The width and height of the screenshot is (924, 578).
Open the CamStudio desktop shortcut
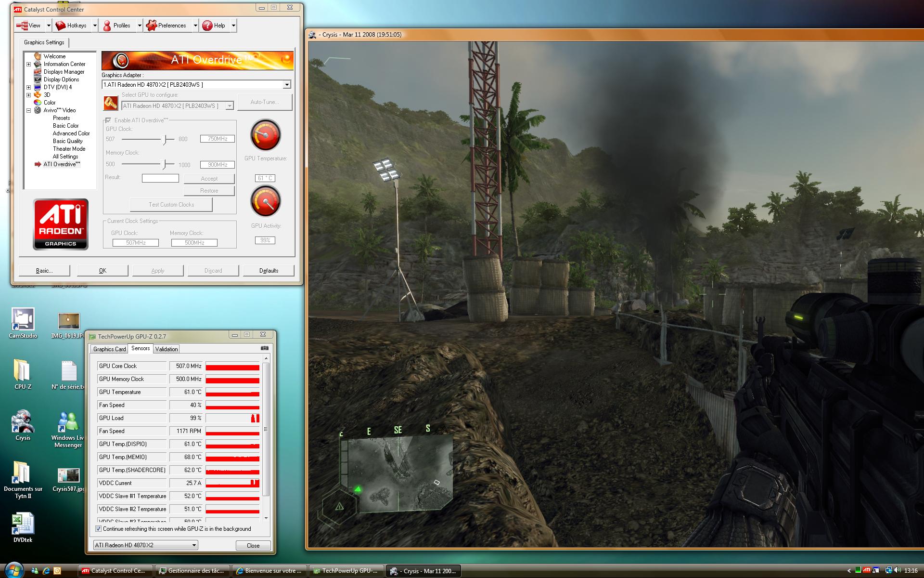23,323
